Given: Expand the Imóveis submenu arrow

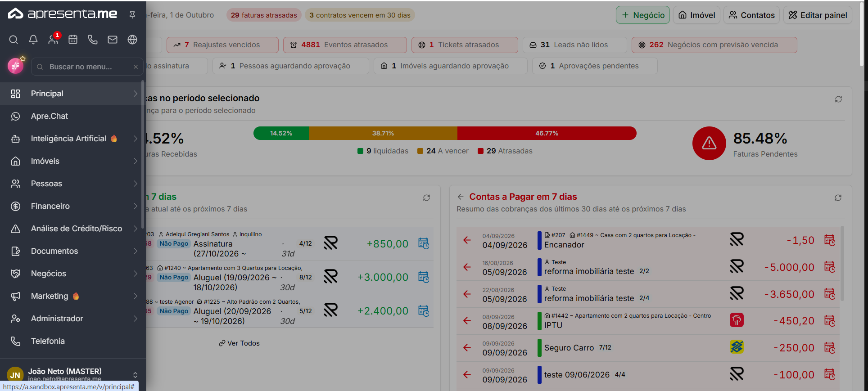Looking at the screenshot, I should [x=136, y=161].
